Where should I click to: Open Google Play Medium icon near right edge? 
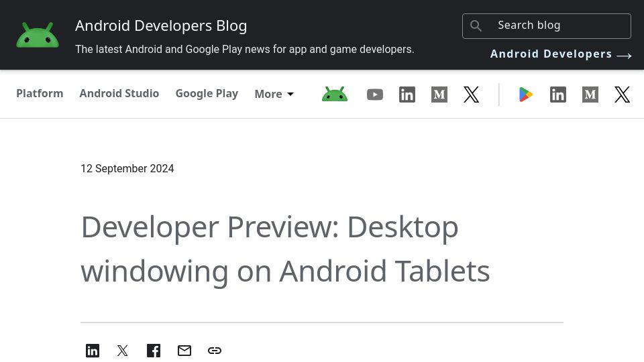point(590,95)
